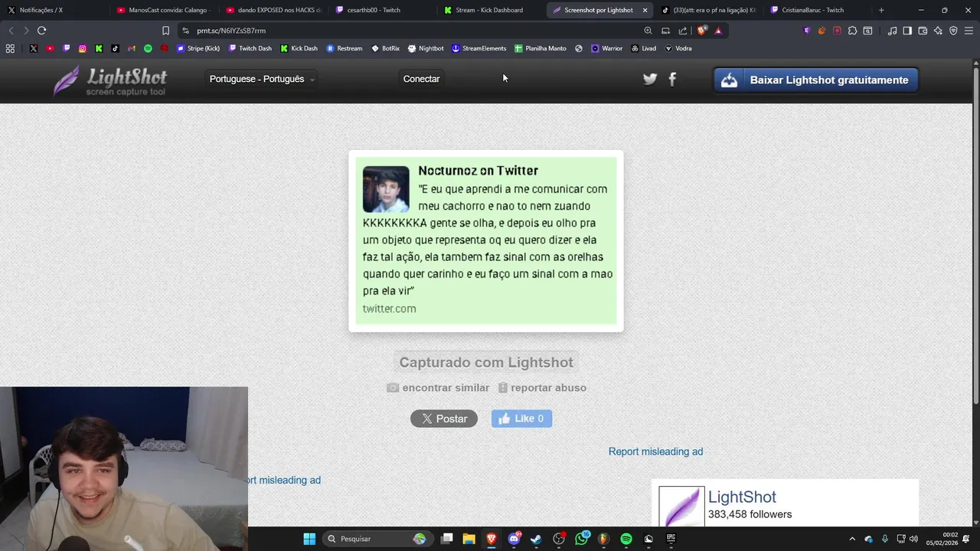Open the taskbar volume control icon
The width and height of the screenshot is (980, 551).
(x=913, y=539)
